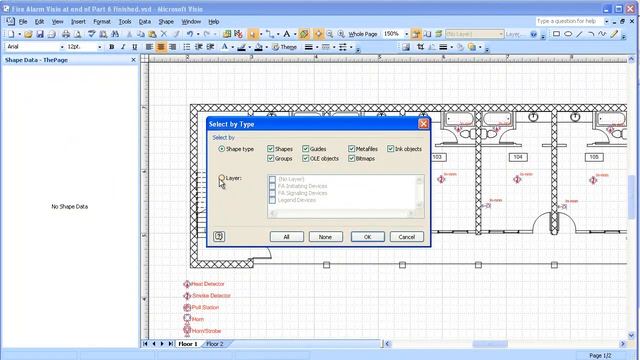
Task: Align text left
Action: (149, 47)
